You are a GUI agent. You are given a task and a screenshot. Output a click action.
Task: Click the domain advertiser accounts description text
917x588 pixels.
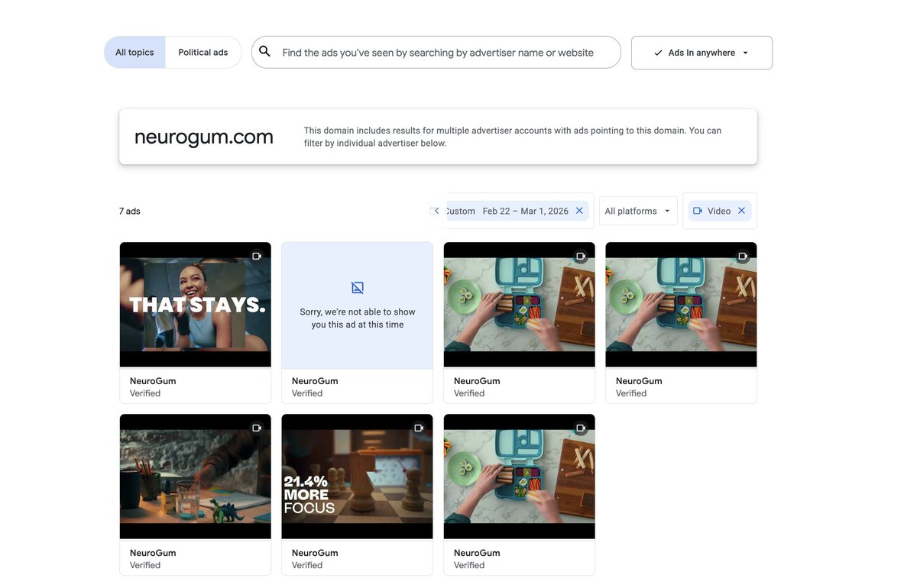pyautogui.click(x=513, y=137)
